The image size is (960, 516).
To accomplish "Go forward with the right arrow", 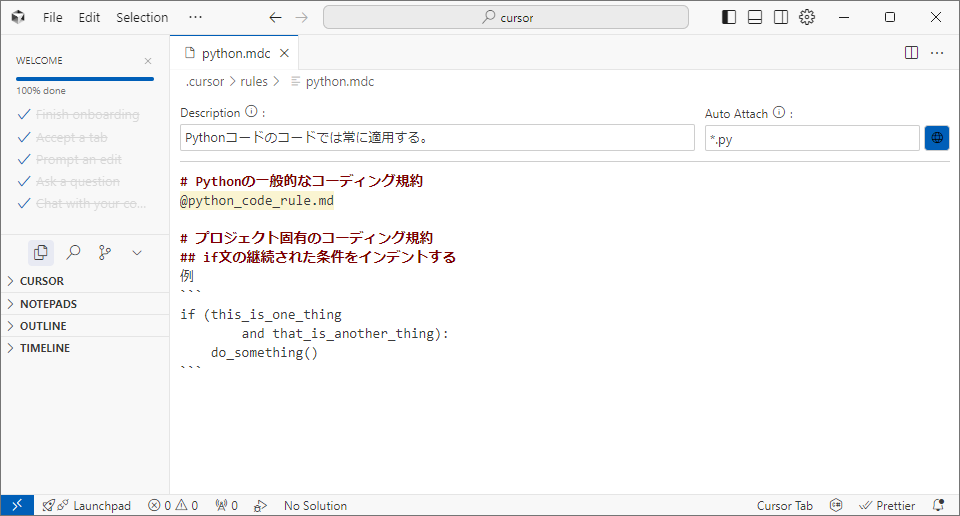I will click(x=301, y=18).
